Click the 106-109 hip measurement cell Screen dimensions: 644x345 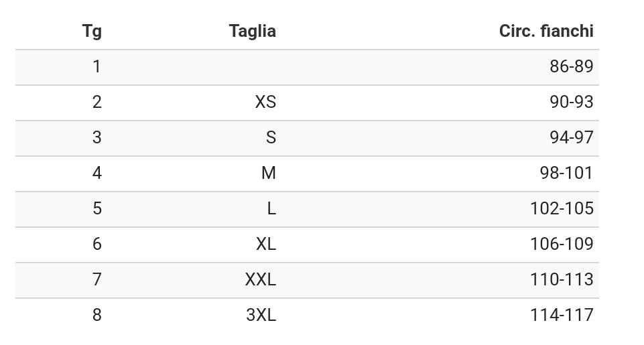click(x=562, y=244)
